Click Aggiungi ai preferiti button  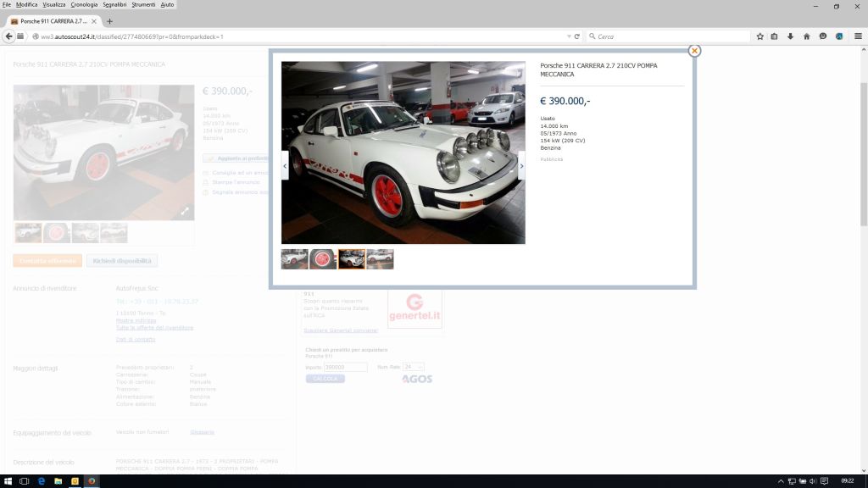tap(236, 158)
